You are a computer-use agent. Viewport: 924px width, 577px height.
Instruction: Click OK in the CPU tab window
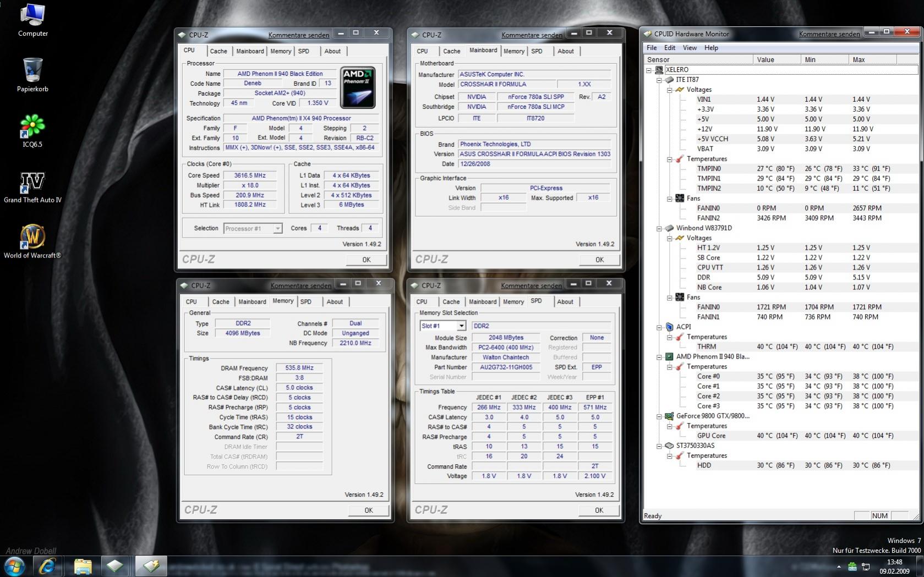pos(367,260)
